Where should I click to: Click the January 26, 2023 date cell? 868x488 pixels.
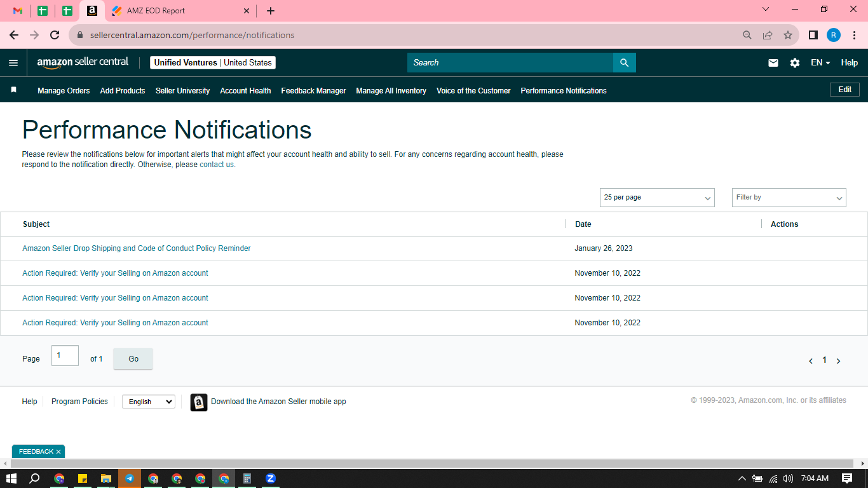(x=604, y=248)
